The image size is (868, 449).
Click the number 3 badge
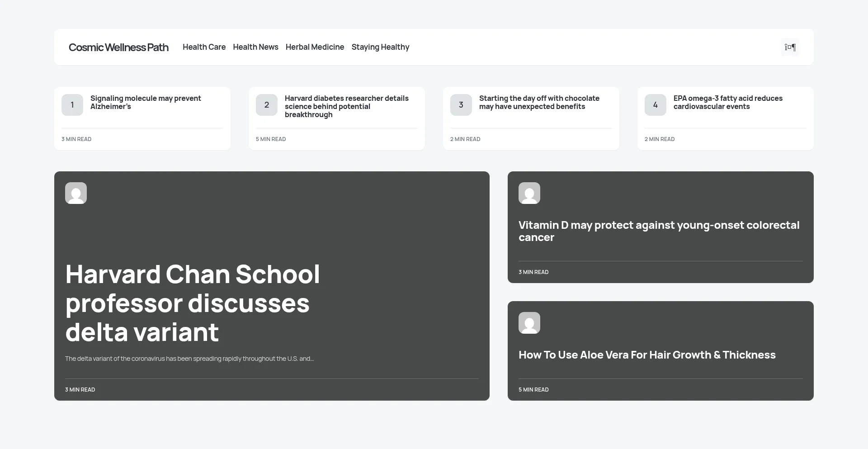461,105
